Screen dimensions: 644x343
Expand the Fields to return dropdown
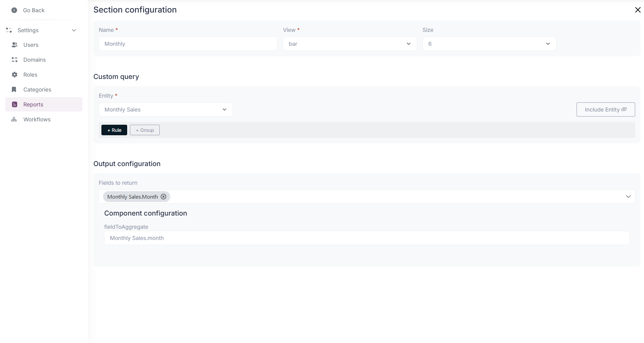[x=628, y=196]
